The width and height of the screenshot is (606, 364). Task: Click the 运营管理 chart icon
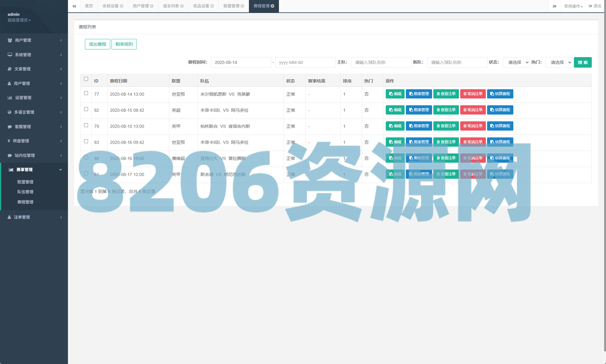tap(10, 98)
